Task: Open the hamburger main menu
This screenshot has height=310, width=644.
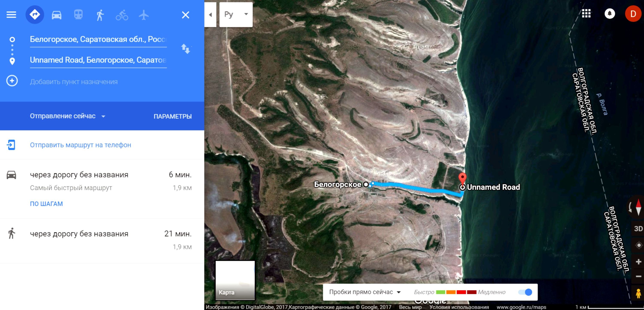Action: click(11, 15)
